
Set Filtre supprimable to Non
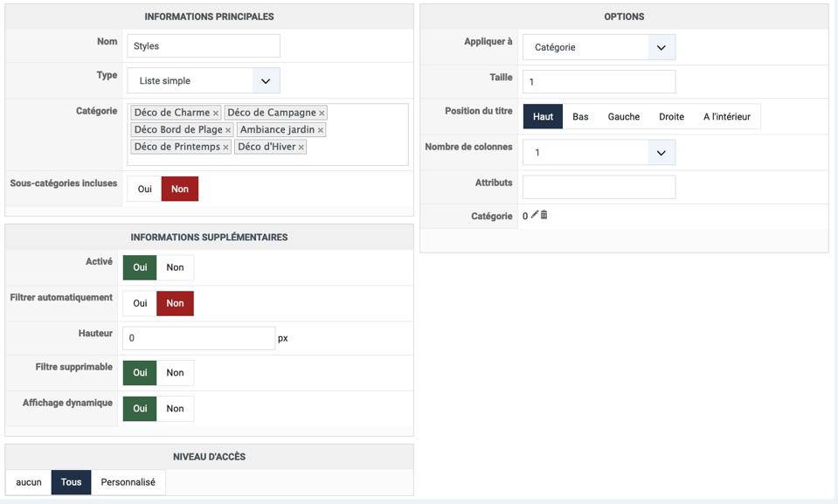pyautogui.click(x=175, y=373)
